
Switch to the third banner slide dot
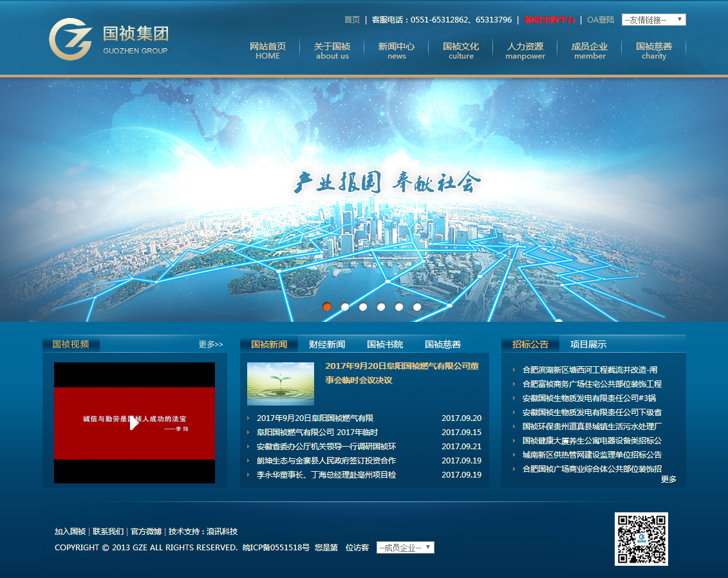(363, 307)
